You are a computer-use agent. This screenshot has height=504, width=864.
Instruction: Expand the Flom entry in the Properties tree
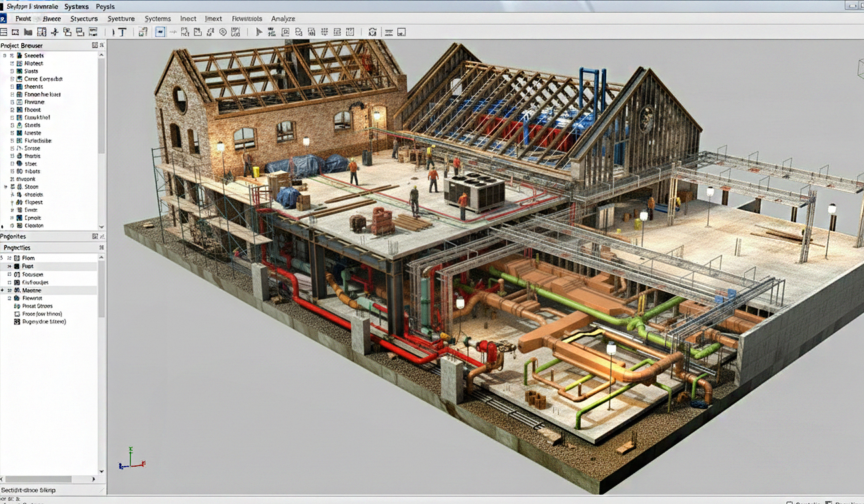click(3, 258)
